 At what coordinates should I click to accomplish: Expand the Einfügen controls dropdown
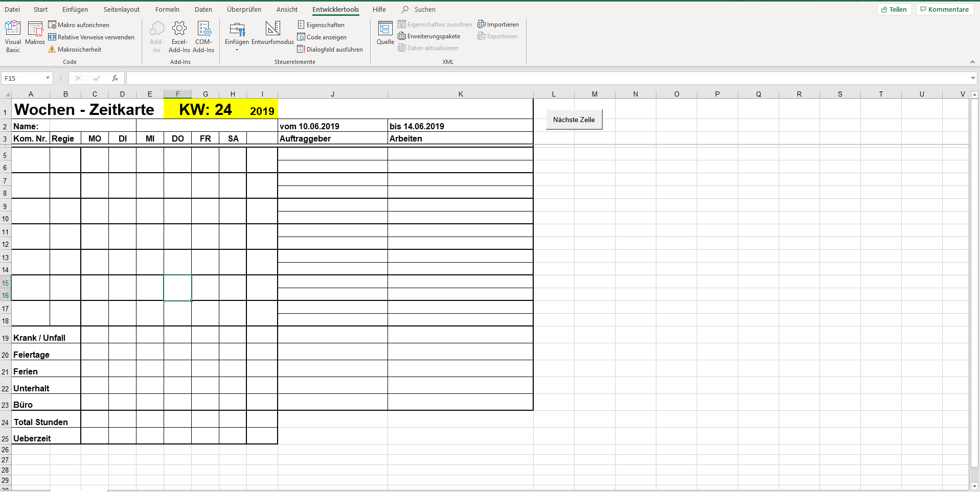click(x=237, y=50)
